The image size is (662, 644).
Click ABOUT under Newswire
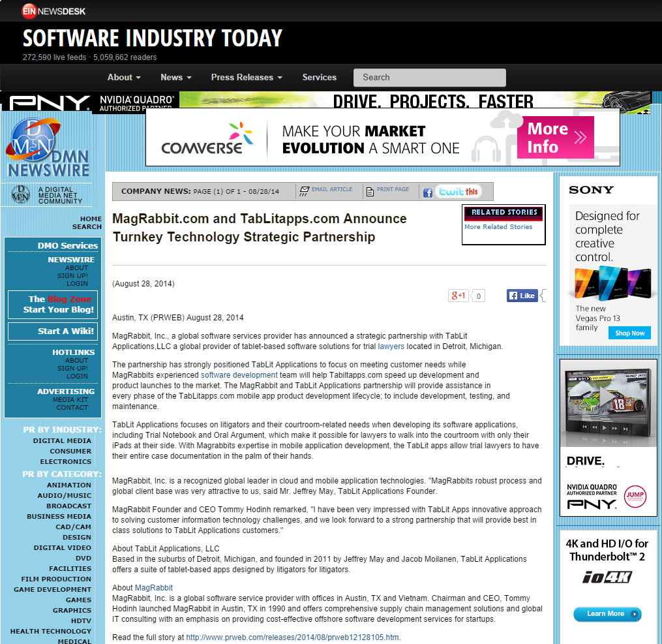(76, 268)
